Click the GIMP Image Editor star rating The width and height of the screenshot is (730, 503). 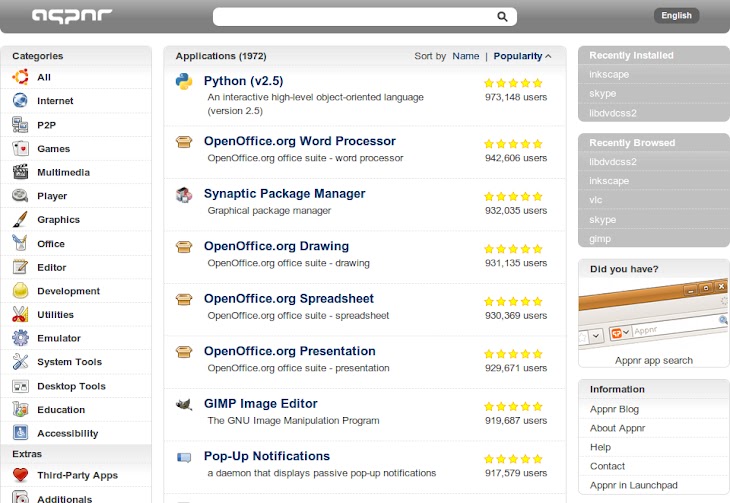(513, 407)
